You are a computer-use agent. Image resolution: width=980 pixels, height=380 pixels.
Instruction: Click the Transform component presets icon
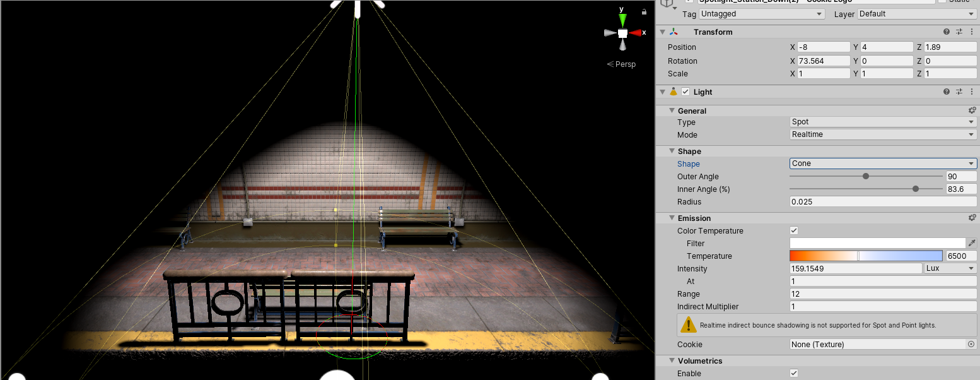(x=959, y=32)
